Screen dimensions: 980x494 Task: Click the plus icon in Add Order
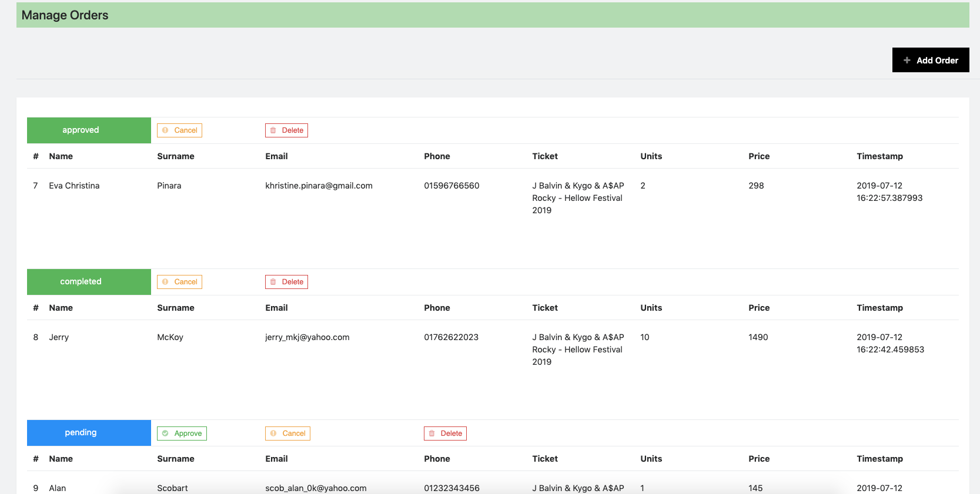coord(907,61)
